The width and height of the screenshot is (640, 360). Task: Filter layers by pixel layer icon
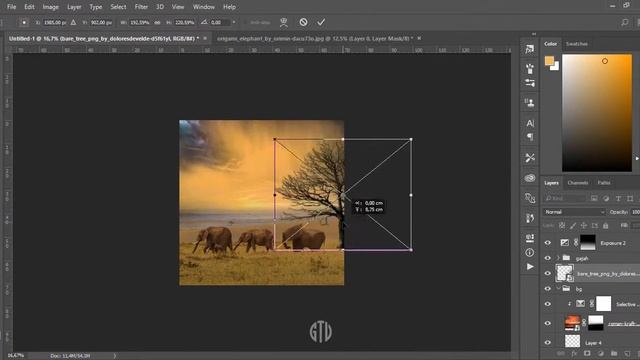point(594,198)
